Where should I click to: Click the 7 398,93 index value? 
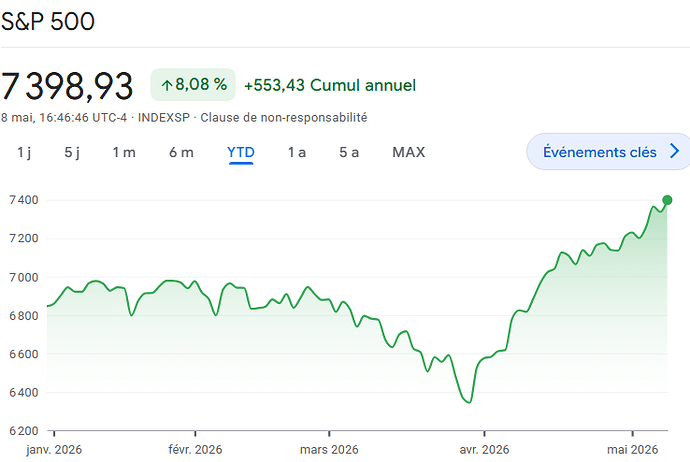pyautogui.click(x=67, y=86)
